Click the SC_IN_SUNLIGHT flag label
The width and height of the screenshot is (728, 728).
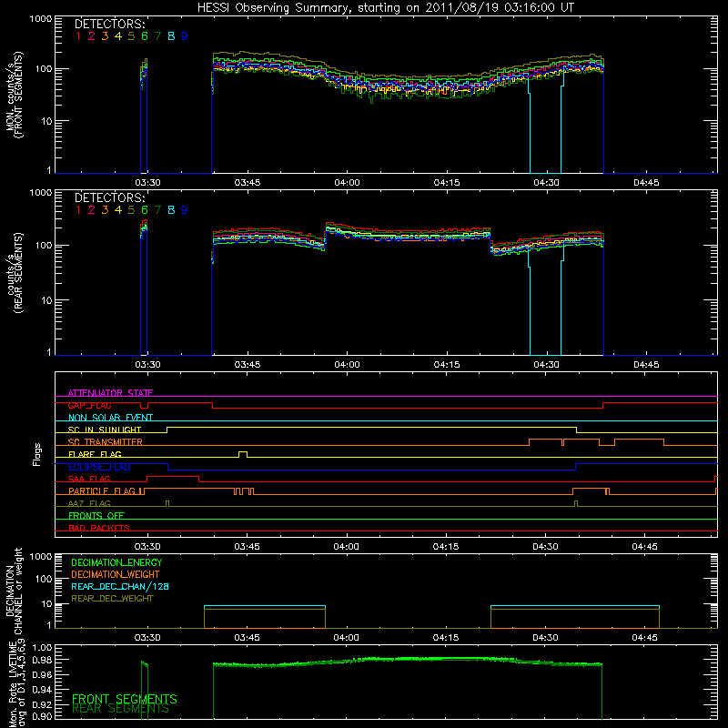105,430
